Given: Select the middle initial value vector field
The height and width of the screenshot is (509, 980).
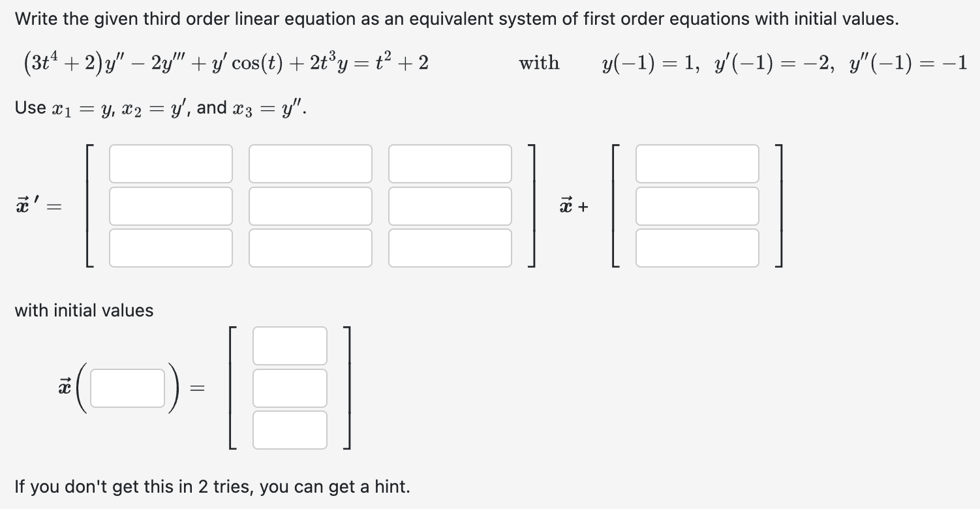Looking at the screenshot, I should point(290,388).
